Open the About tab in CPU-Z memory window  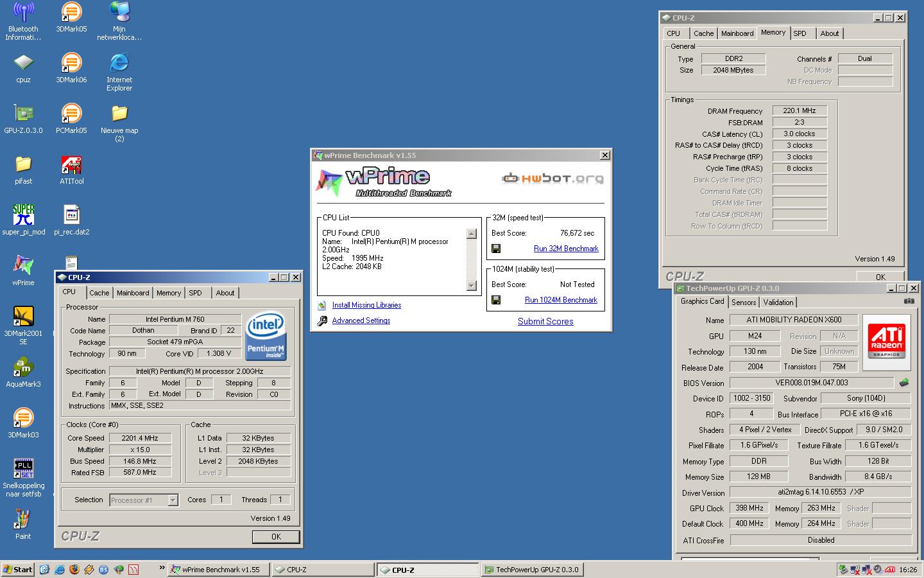pyautogui.click(x=829, y=33)
